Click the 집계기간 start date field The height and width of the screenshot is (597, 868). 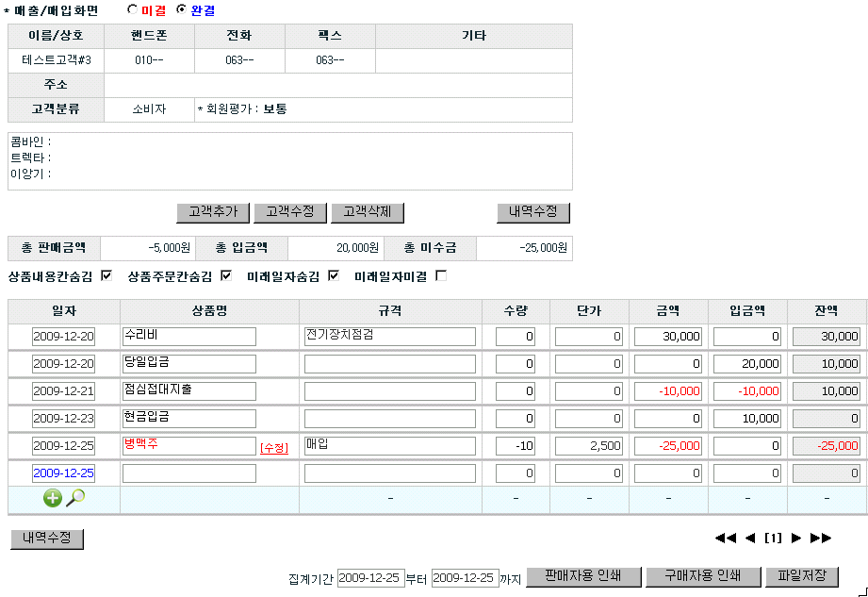(370, 577)
